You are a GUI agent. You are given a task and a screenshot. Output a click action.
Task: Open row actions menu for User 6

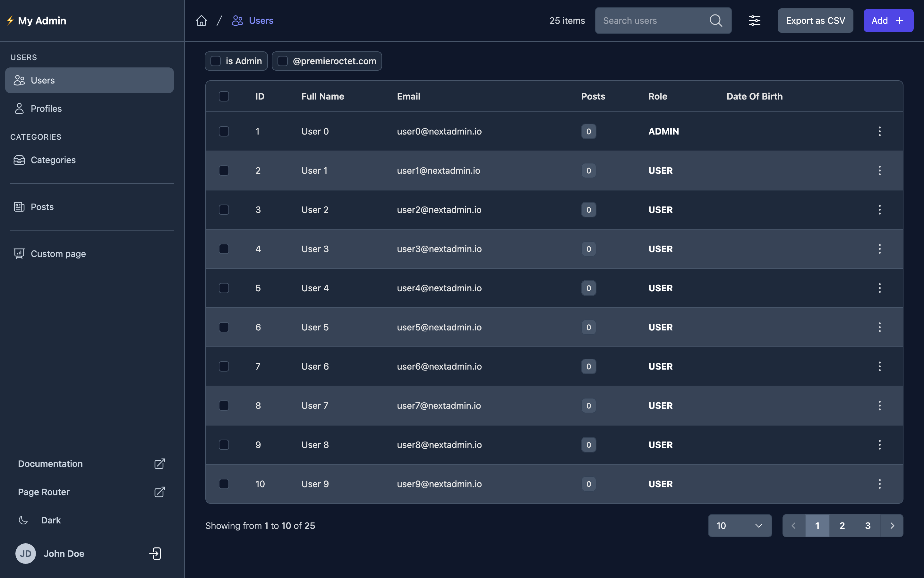click(879, 367)
